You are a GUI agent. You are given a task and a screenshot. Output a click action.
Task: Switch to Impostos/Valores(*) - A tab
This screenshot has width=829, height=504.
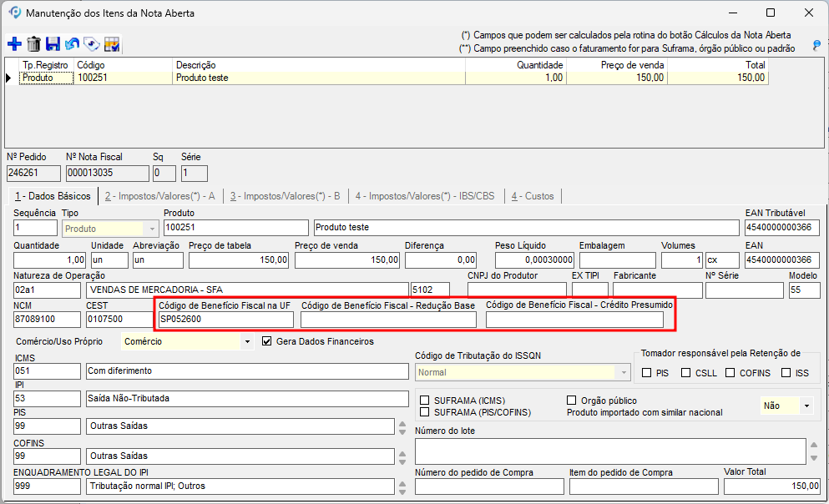point(160,196)
